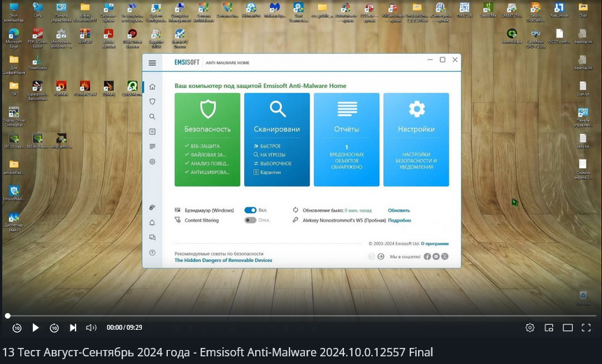The width and height of the screenshot is (602, 364).
Task: Switch to theater mode
Action: (x=568, y=328)
